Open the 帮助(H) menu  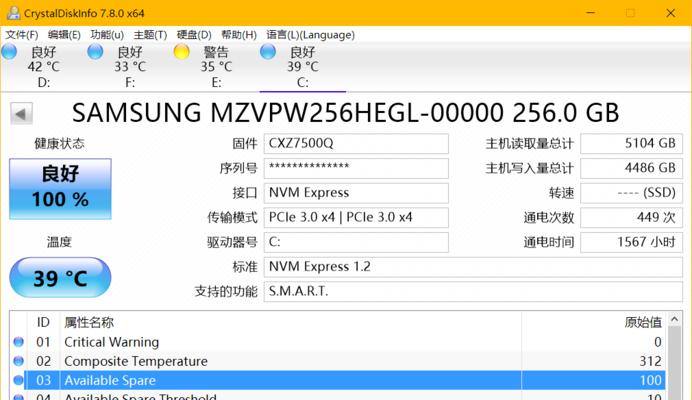[x=239, y=35]
